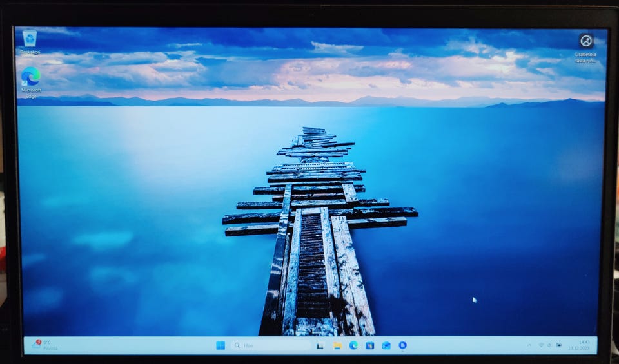The image size is (619, 364).
Task: Click the taskbar search box
Action: 271,345
